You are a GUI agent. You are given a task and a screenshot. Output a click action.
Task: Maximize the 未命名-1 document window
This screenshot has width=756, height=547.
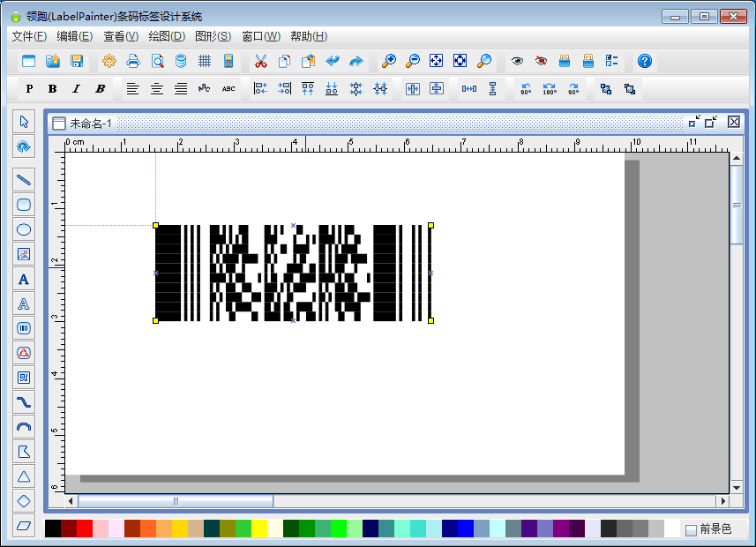(x=711, y=122)
